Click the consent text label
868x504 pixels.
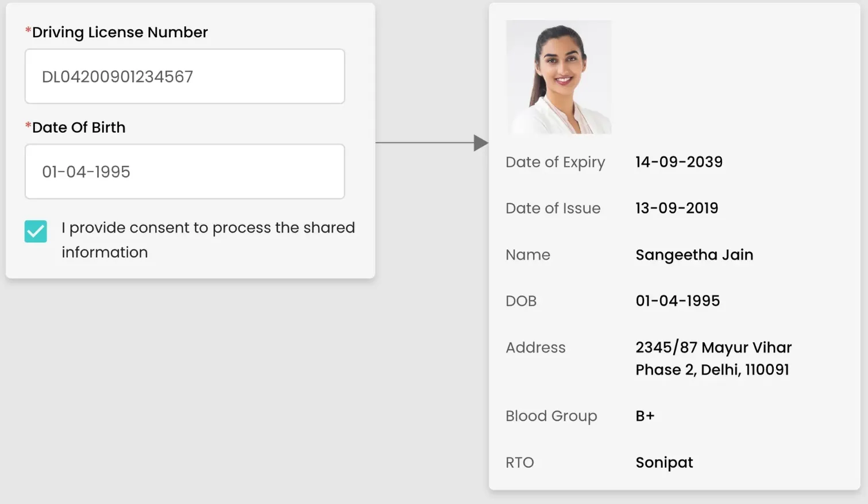(208, 239)
